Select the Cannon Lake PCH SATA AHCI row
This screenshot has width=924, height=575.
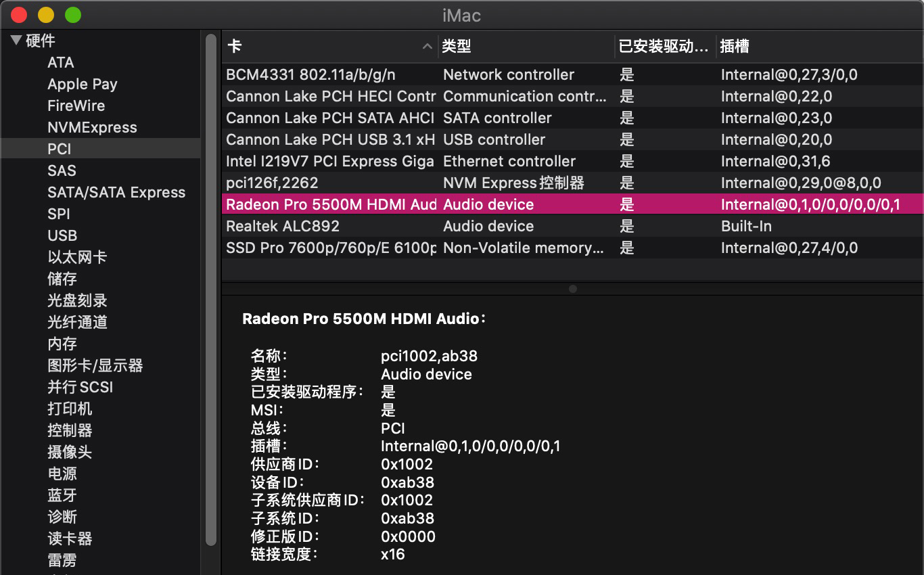point(573,118)
